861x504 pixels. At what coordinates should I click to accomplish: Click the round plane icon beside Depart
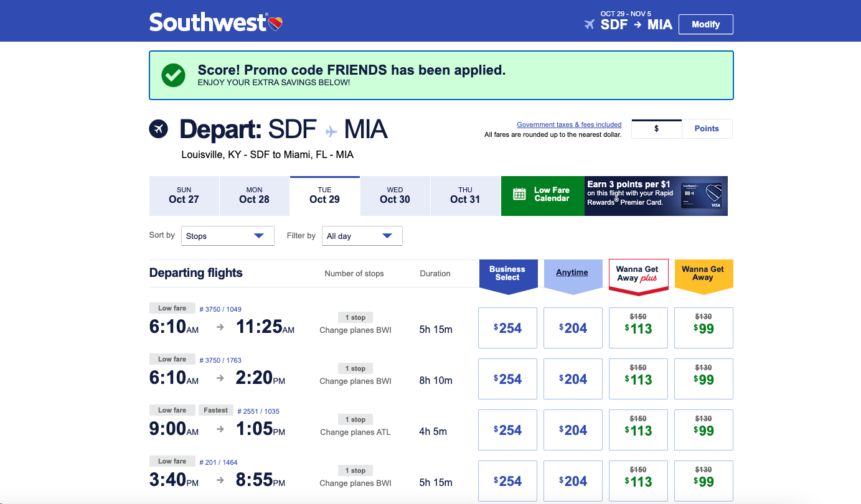point(159,129)
